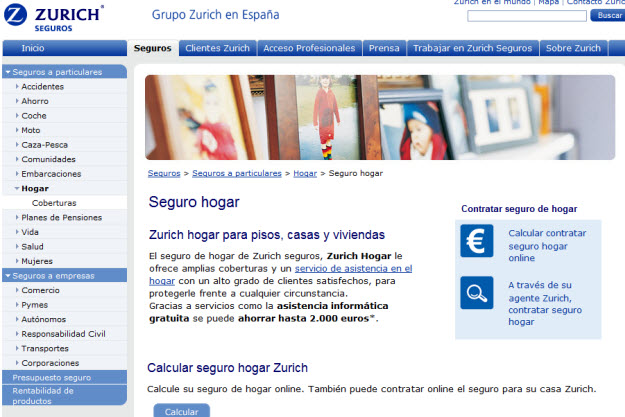Collapse the Seguros a particulares section
This screenshot has height=417, width=625.
pyautogui.click(x=65, y=72)
